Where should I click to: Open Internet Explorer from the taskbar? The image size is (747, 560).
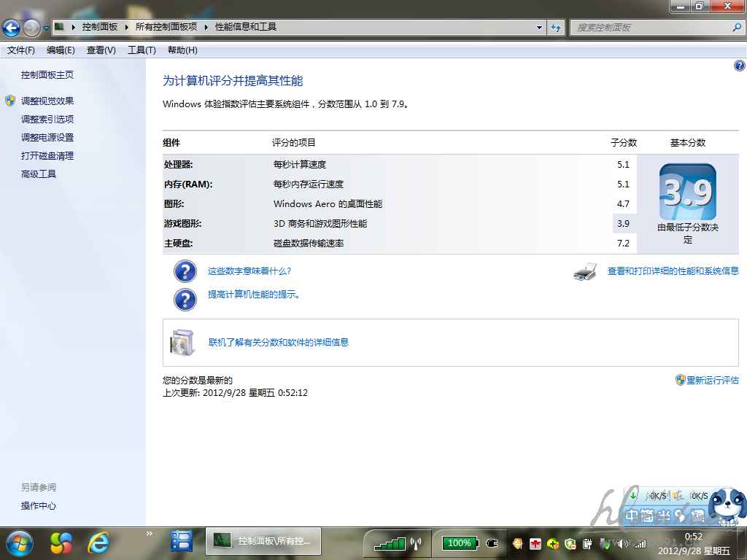(98, 542)
